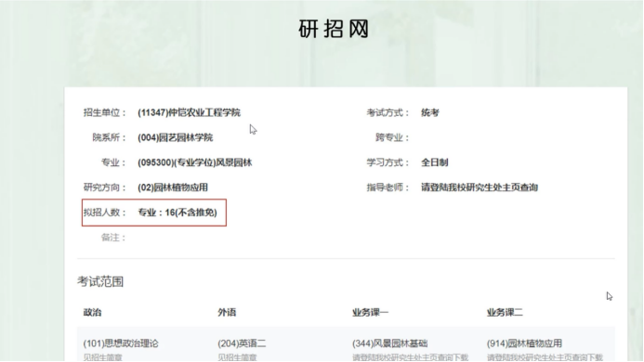Click subject (914)园林植物应用
Image resolution: width=644 pixels, height=362 pixels.
[524, 343]
